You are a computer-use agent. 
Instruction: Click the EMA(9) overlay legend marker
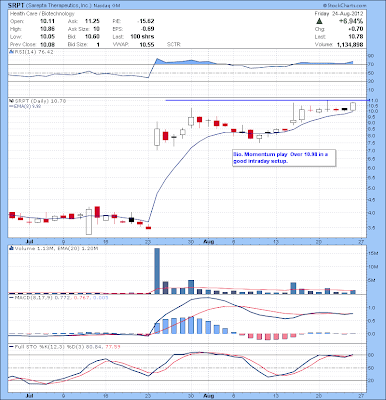[11, 106]
